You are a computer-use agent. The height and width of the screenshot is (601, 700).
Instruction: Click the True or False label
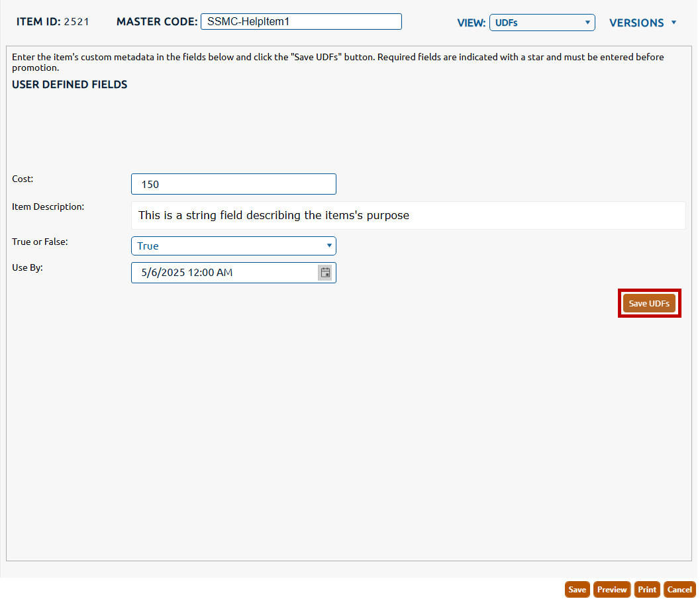(x=40, y=242)
